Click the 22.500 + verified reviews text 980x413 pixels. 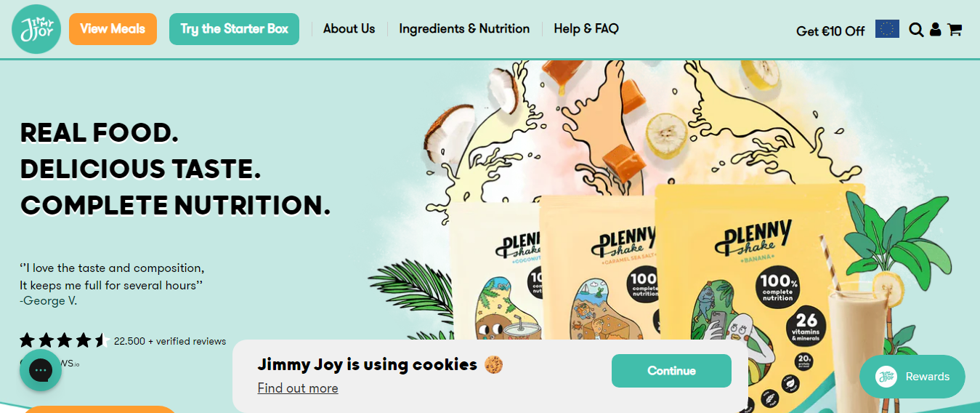click(x=170, y=341)
